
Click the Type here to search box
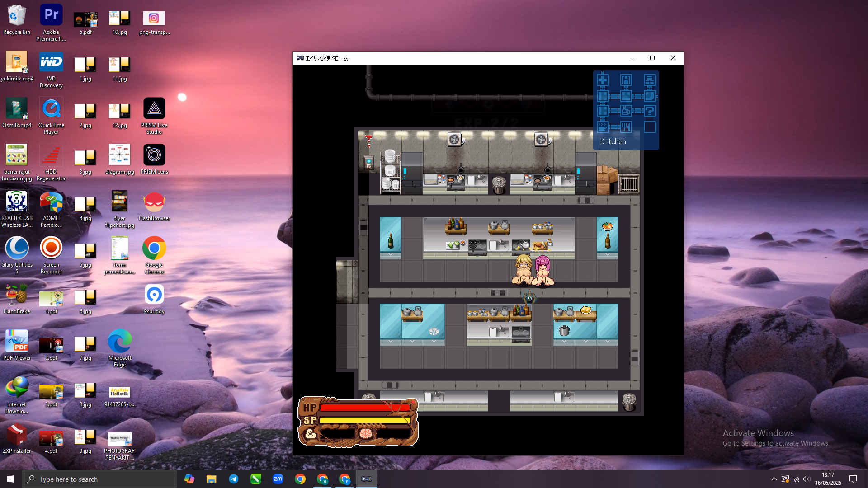(x=99, y=479)
